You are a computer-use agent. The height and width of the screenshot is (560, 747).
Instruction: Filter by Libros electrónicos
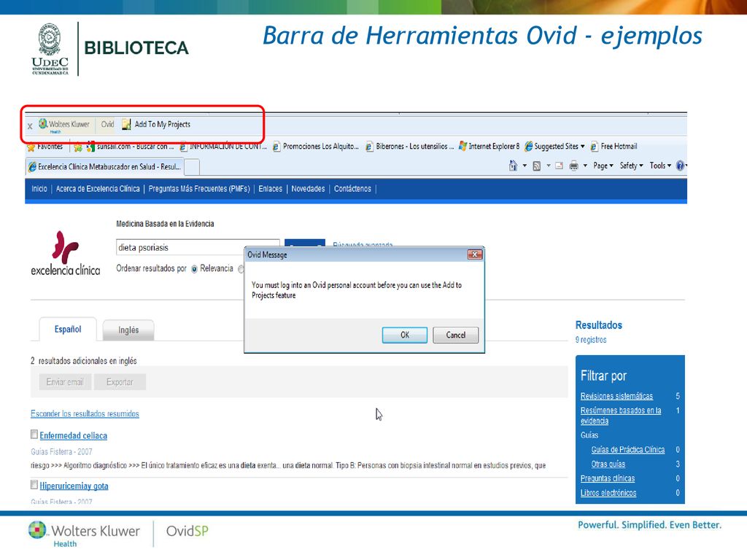608,493
